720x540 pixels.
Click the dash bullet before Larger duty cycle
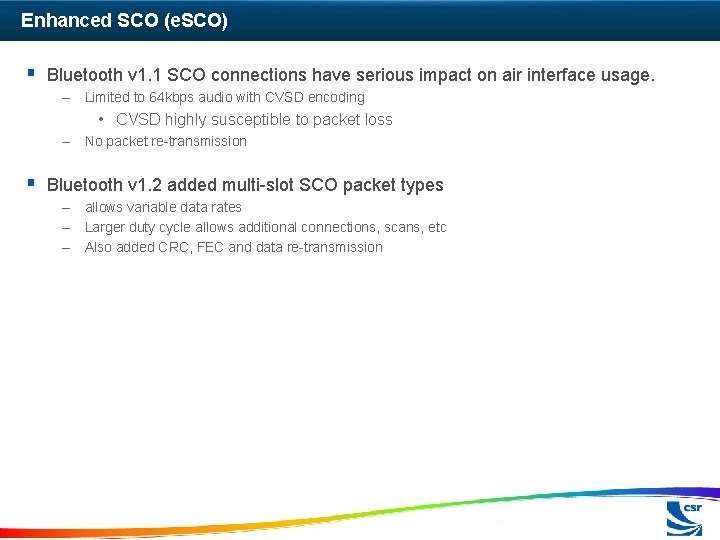(66, 228)
